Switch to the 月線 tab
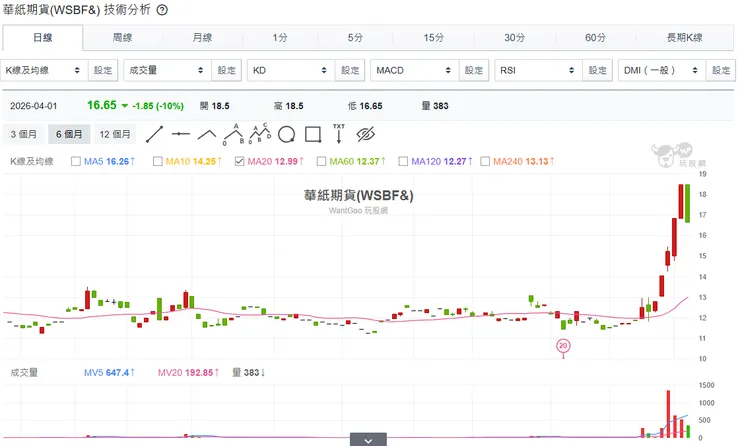This screenshot has height=446, width=740. point(202,38)
